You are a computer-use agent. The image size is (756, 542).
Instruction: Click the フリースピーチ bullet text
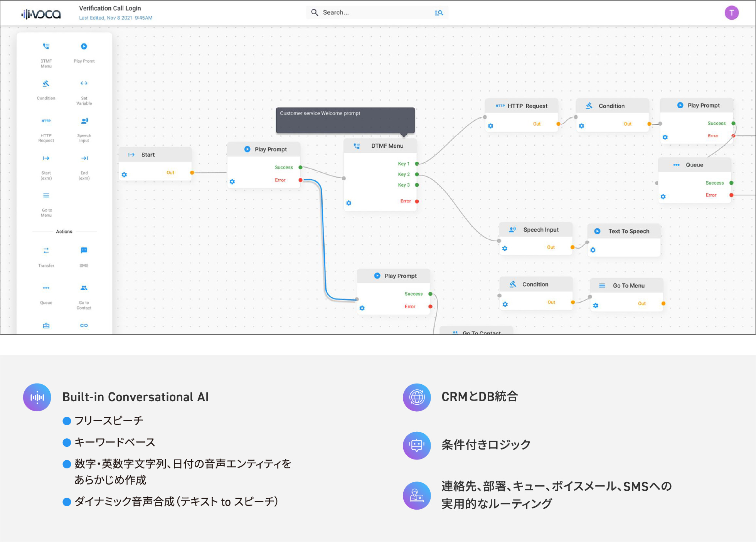pyautogui.click(x=109, y=420)
